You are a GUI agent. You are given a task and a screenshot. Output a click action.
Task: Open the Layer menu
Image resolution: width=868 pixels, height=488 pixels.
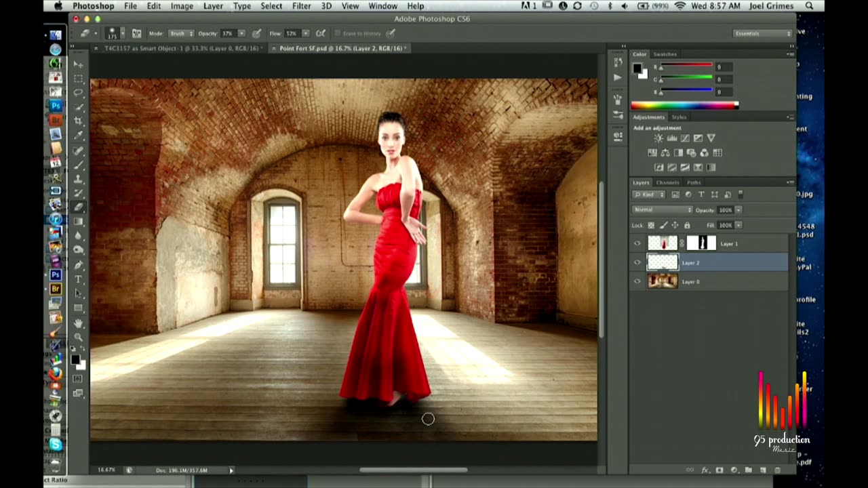213,6
